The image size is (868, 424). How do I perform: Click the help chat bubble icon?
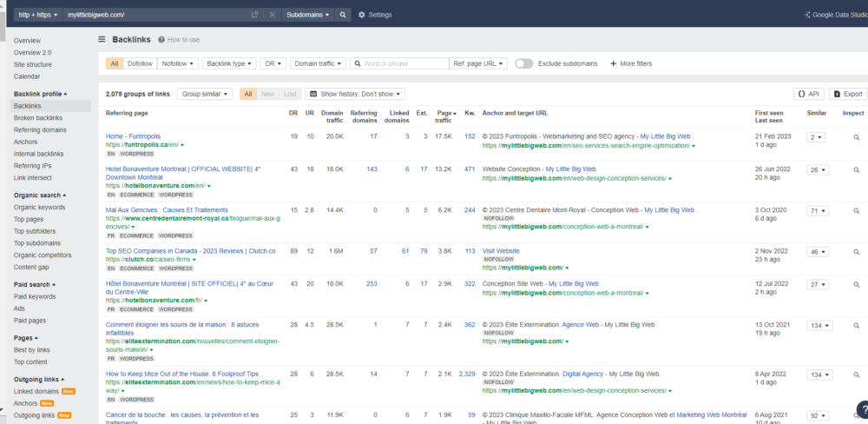[862, 409]
